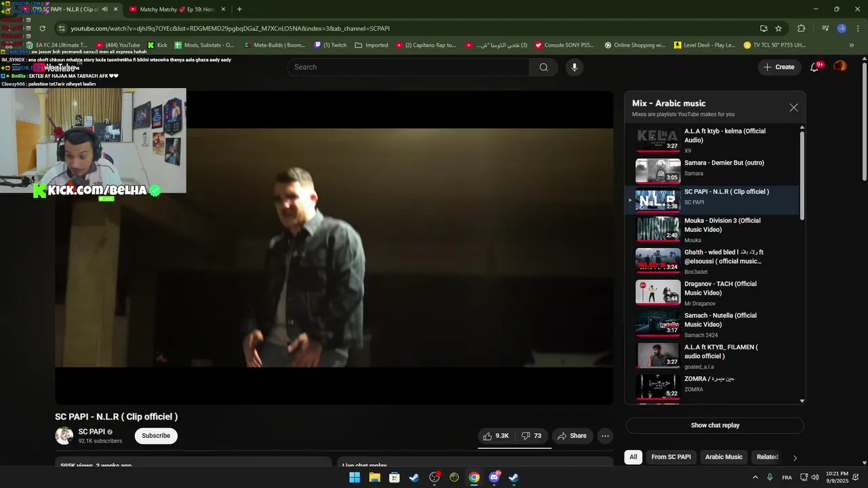The width and height of the screenshot is (868, 488).
Task: View site information icon in address bar
Action: 62,28
